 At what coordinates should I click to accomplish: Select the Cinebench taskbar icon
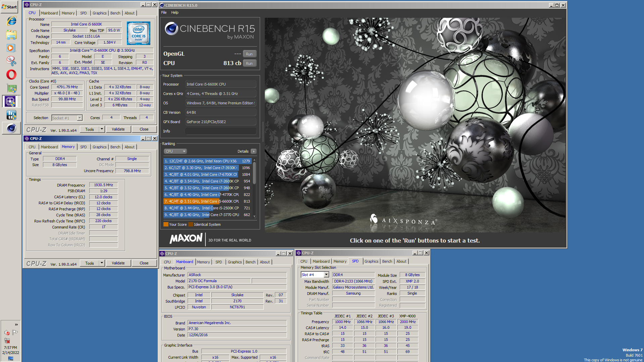[x=11, y=128]
